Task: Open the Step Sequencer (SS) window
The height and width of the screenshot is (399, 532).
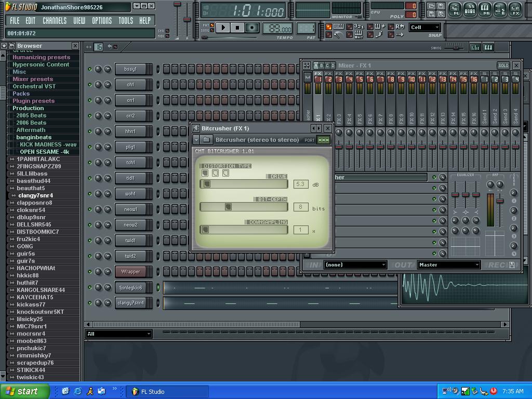Action: (x=470, y=9)
